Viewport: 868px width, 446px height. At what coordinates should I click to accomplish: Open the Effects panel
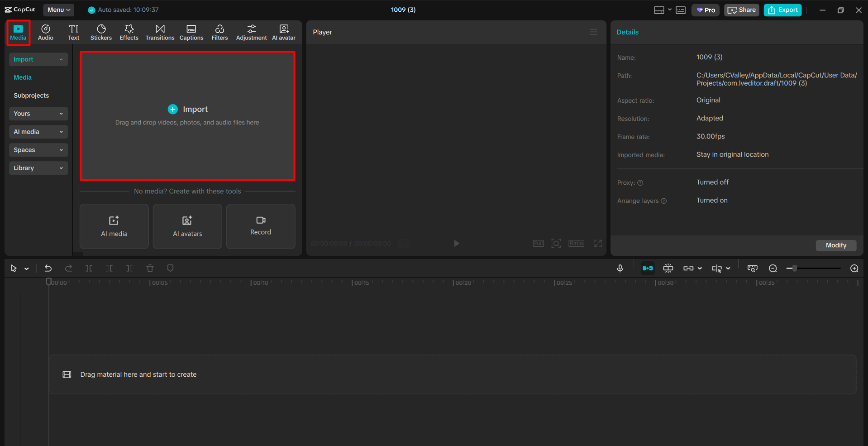129,32
